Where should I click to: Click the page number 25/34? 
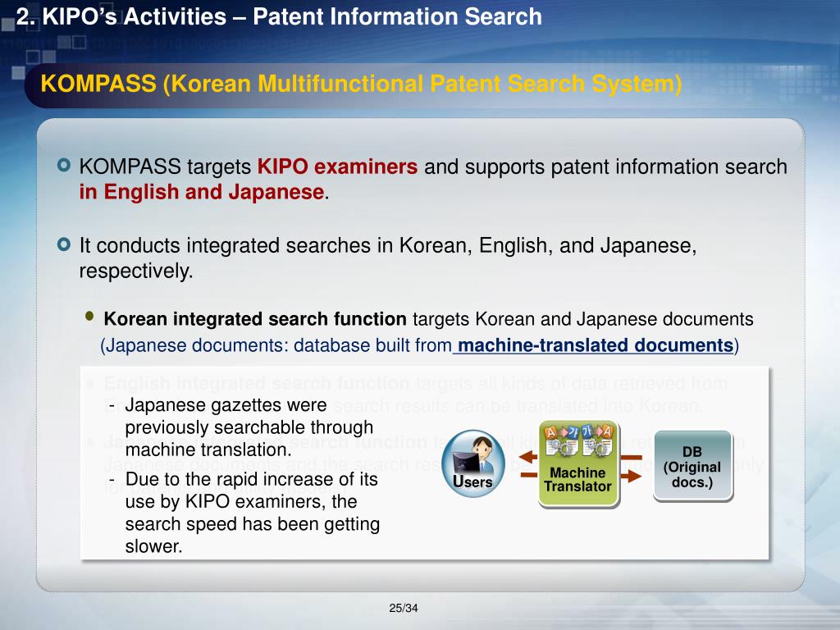pyautogui.click(x=404, y=608)
